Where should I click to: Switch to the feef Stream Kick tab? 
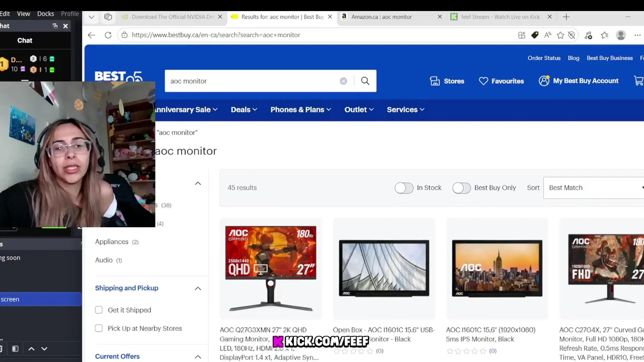click(497, 17)
